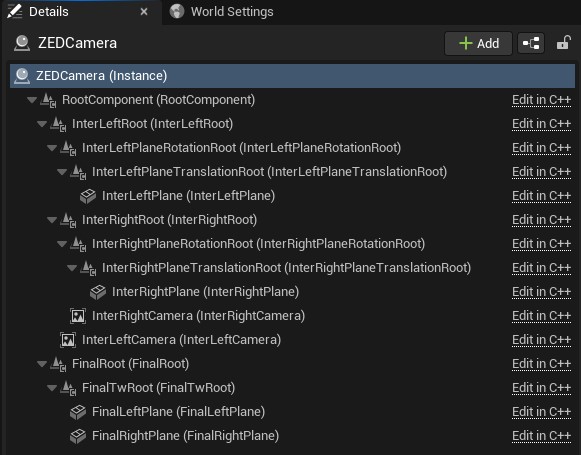Collapse the InterLeftRoot node arrow
The height and width of the screenshot is (455, 581).
pyautogui.click(x=42, y=124)
